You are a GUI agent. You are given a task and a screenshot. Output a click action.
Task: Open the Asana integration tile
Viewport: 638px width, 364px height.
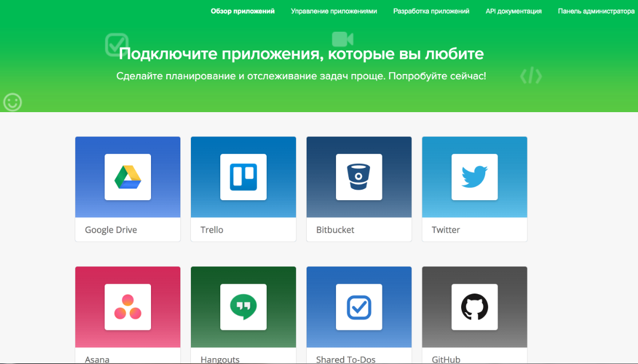127,307
